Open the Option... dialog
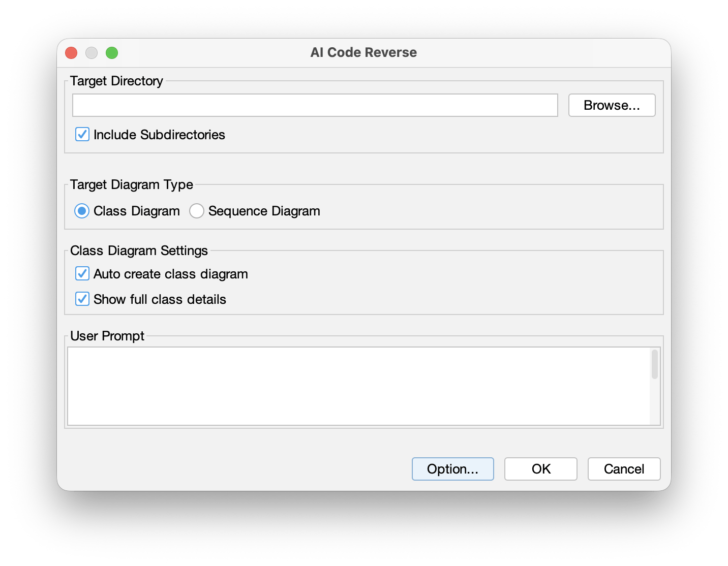The width and height of the screenshot is (728, 566). point(452,469)
